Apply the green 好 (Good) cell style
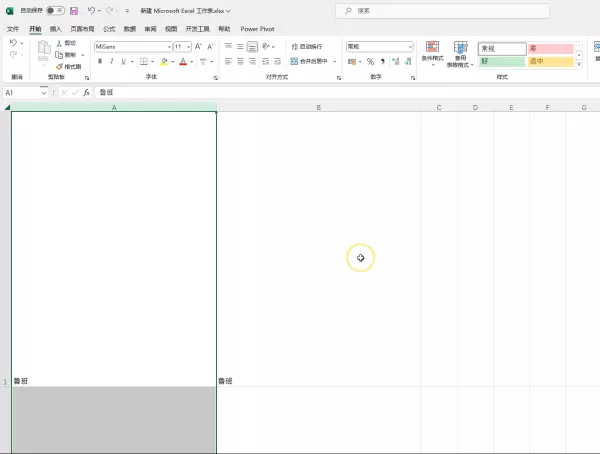 (502, 61)
